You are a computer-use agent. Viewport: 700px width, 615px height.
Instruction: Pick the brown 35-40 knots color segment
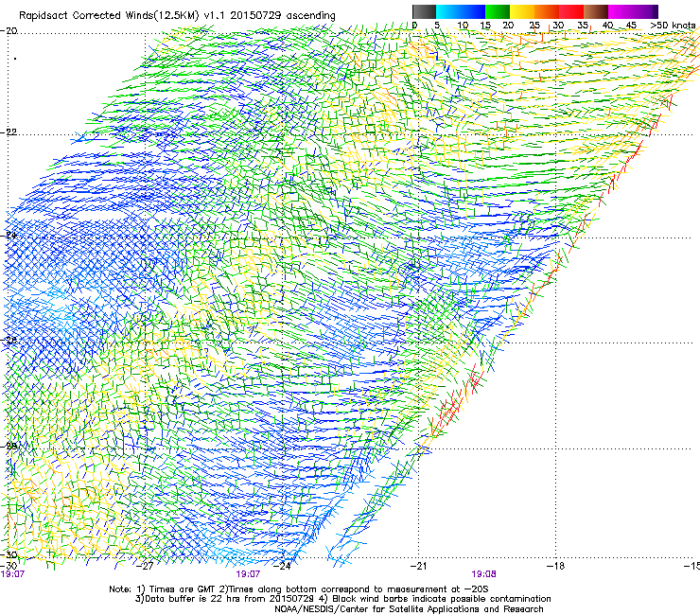tap(596, 11)
